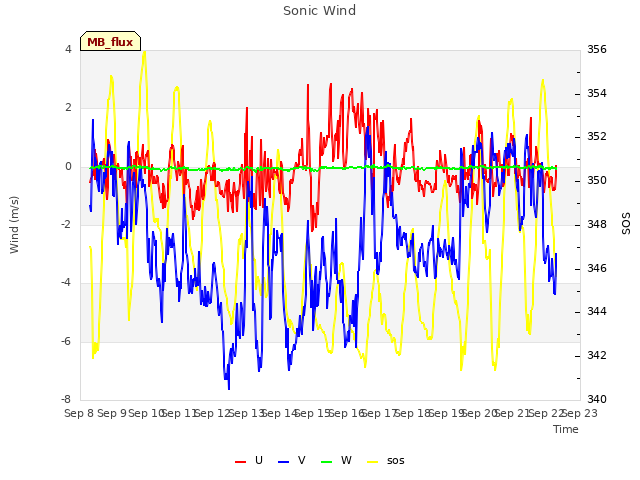This screenshot has height=480, width=640.
Task: Click the Sep 23 tick label
Action: pos(580,413)
